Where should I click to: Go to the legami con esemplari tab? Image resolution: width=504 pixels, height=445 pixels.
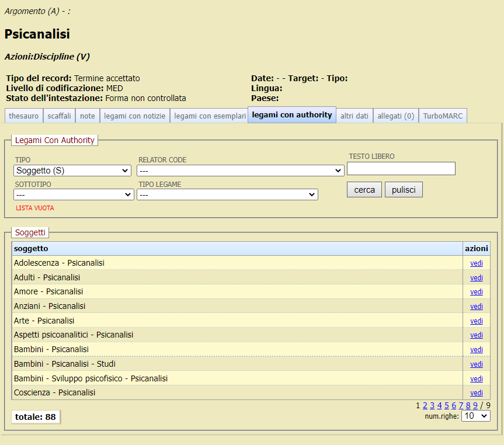click(x=210, y=116)
